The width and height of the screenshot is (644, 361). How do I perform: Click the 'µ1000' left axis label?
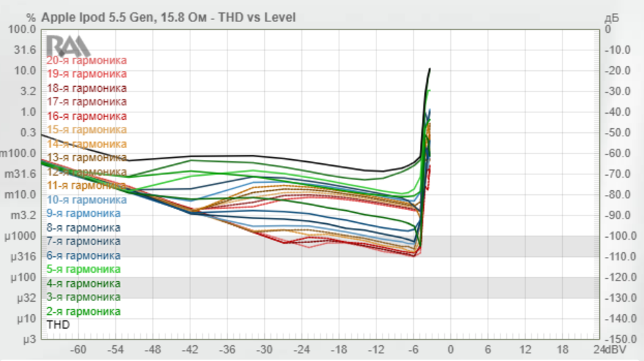20,236
